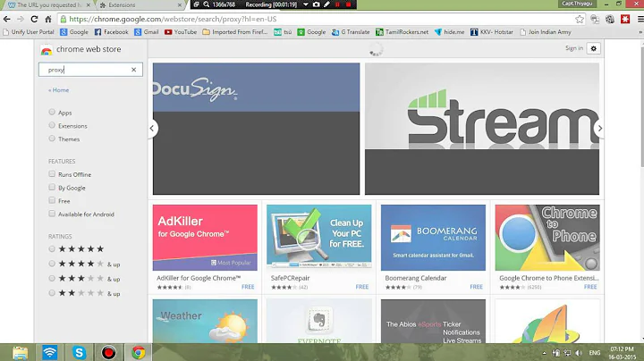Enable Free filter checkbox
Image resolution: width=644 pixels, height=361 pixels.
coord(52,200)
